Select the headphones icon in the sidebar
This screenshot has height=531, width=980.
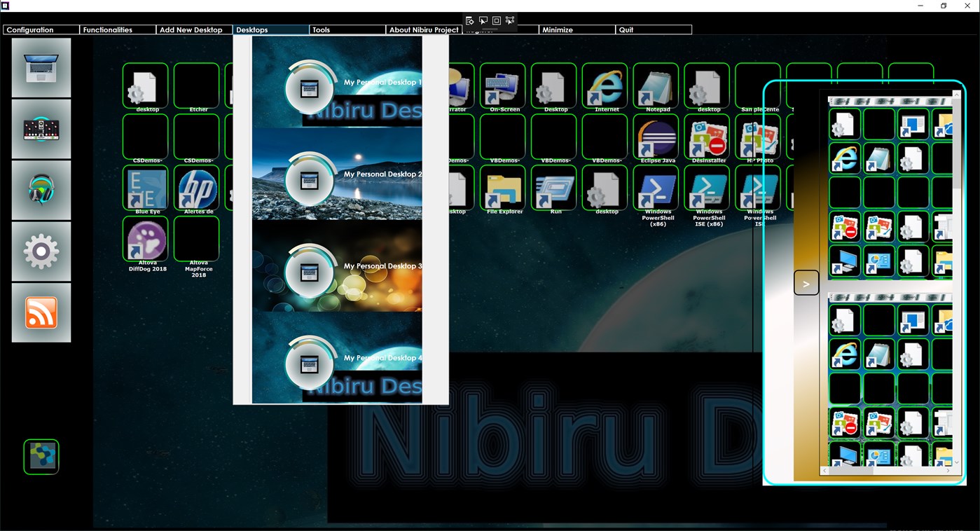(x=41, y=189)
